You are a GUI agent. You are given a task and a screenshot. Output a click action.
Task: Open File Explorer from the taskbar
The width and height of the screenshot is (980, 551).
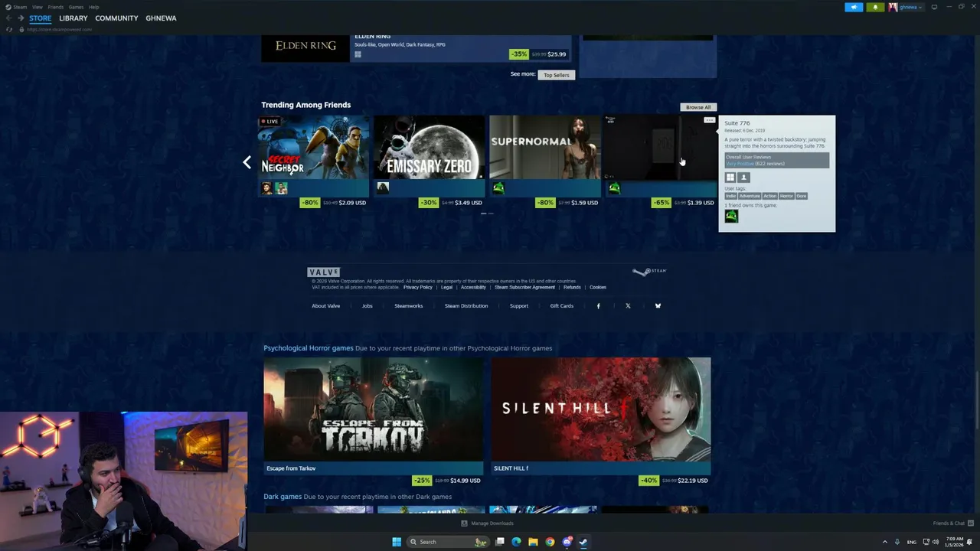tap(533, 542)
